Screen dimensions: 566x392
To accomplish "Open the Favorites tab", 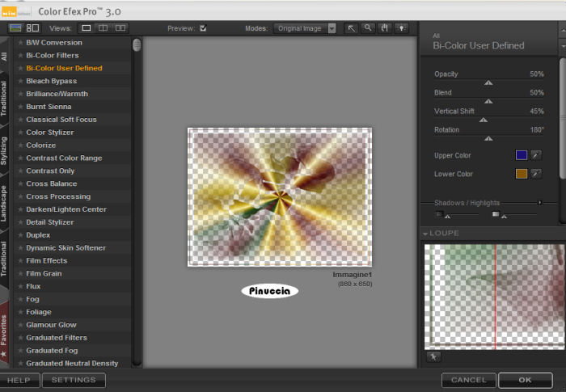I will [5, 335].
